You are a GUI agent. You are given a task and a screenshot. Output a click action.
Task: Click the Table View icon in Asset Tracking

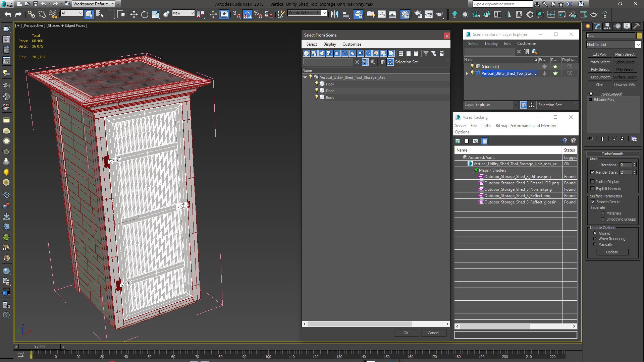point(485,141)
